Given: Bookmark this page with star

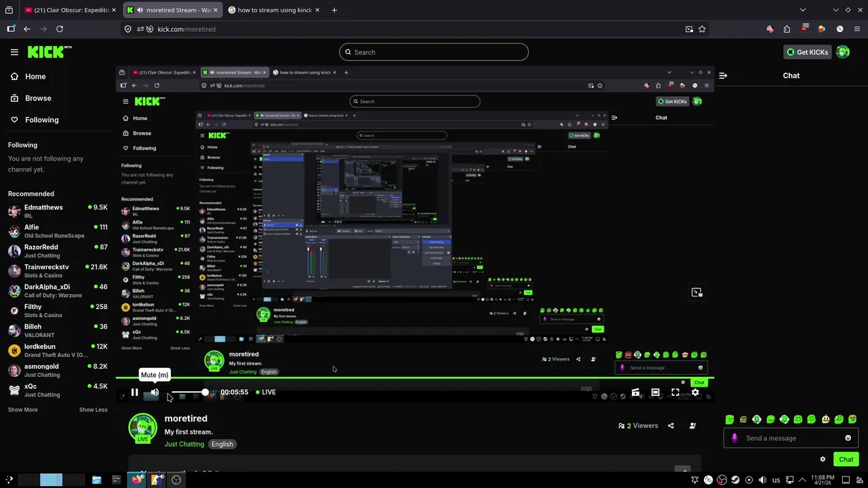Looking at the screenshot, I should (x=702, y=29).
